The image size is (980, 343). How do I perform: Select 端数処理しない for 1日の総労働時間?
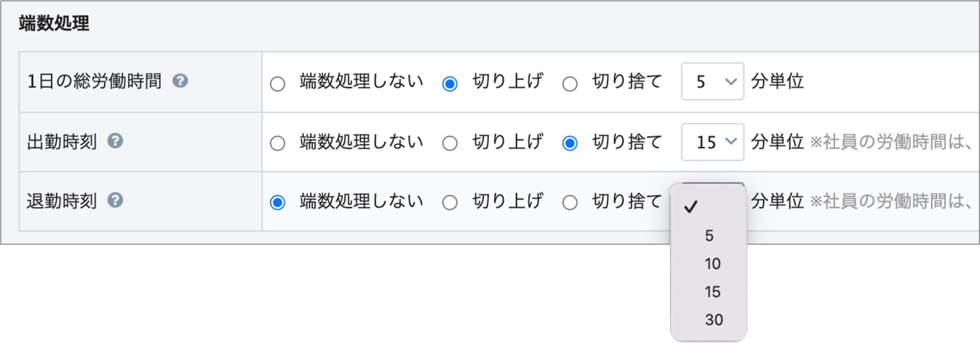tap(278, 84)
